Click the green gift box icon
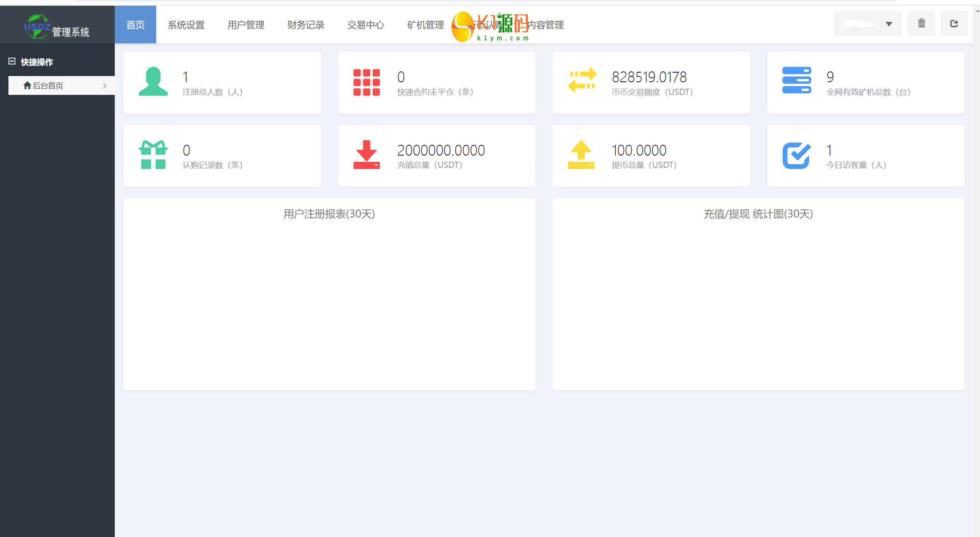 click(x=153, y=155)
